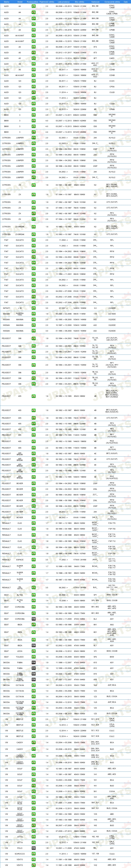Click the E90 body code cell
The height and width of the screenshot is (868, 131).
click(x=95, y=115)
